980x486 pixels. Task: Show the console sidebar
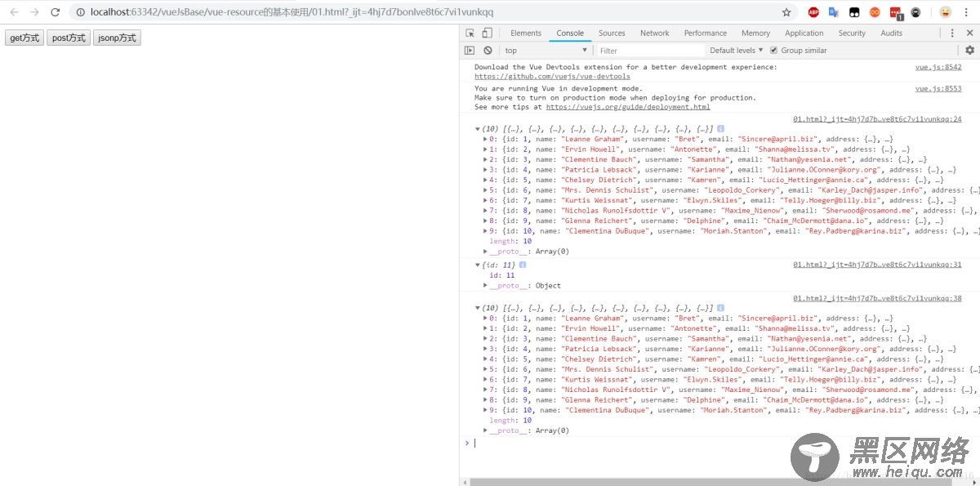(470, 50)
